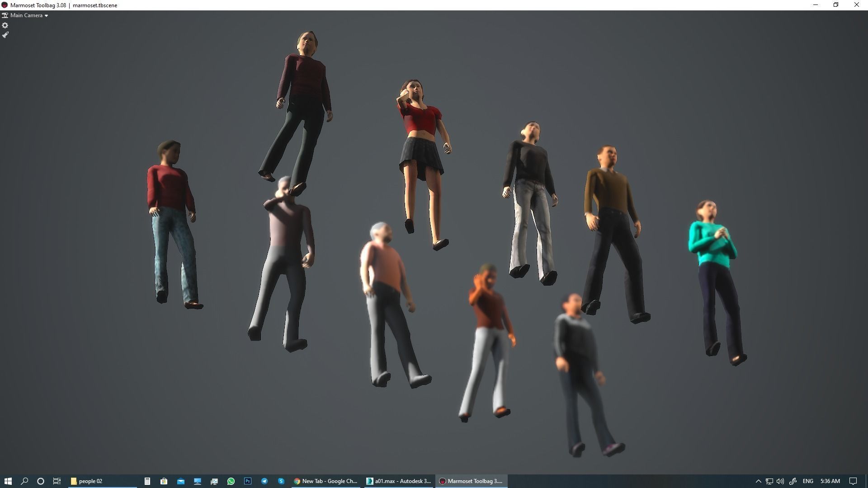Viewport: 868px width, 488px height.
Task: Switch to the a01.max Autodesk 3ds Max window
Action: point(399,481)
